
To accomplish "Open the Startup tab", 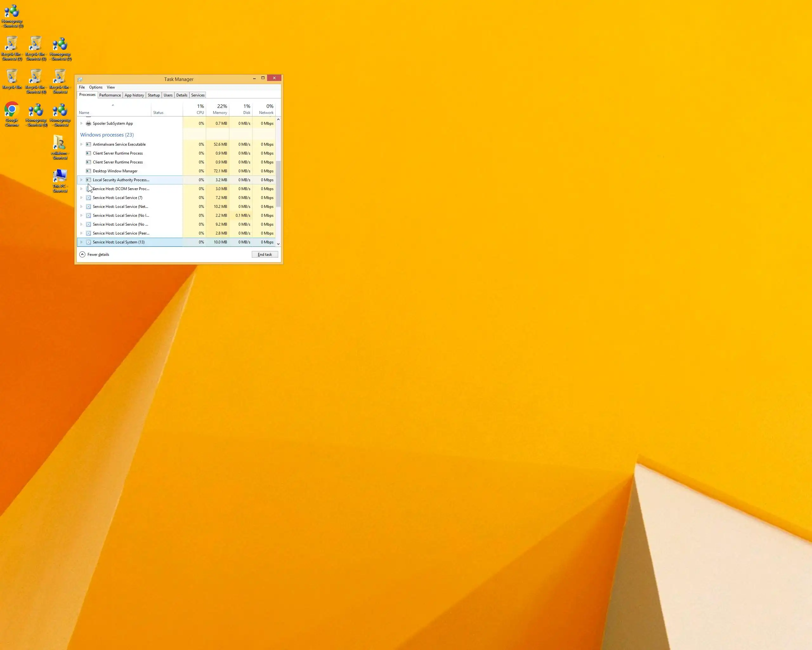I will point(154,95).
